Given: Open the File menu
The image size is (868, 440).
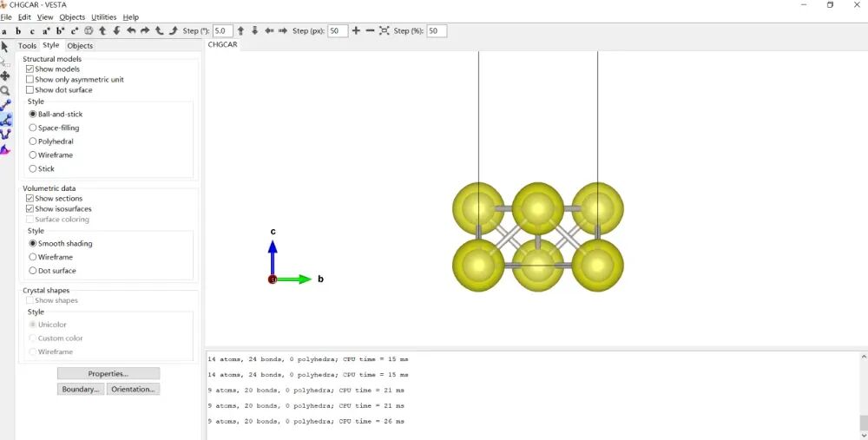Looking at the screenshot, I should click(x=6, y=17).
